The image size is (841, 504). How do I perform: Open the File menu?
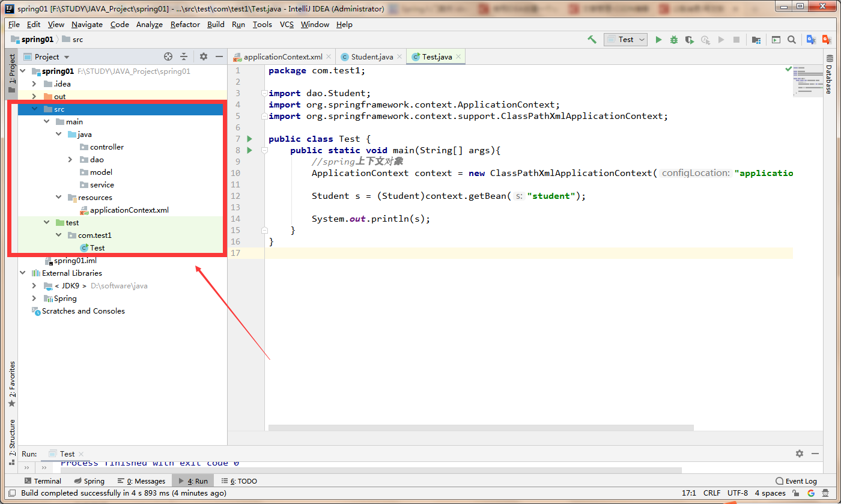[14, 24]
